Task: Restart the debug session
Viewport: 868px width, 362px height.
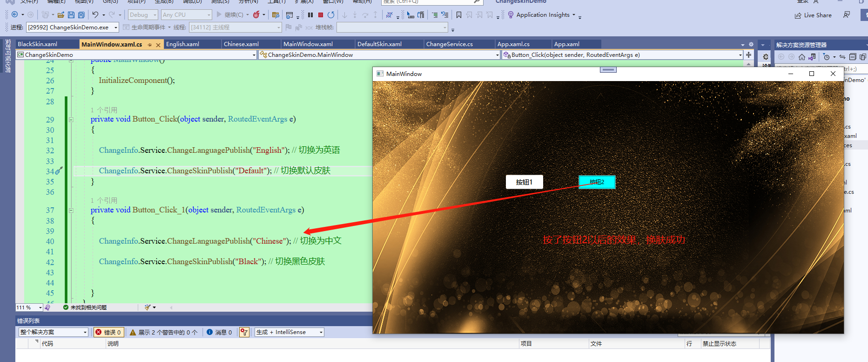Action: coord(331,15)
